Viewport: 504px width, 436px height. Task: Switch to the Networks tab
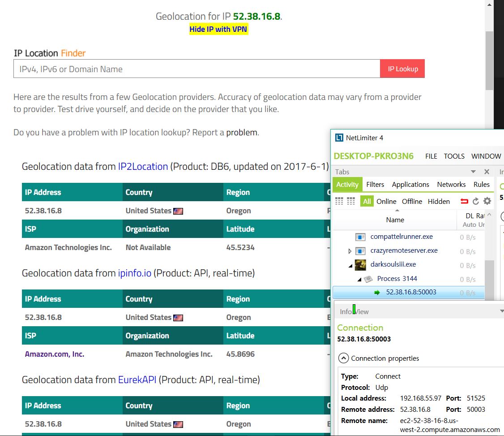click(451, 184)
